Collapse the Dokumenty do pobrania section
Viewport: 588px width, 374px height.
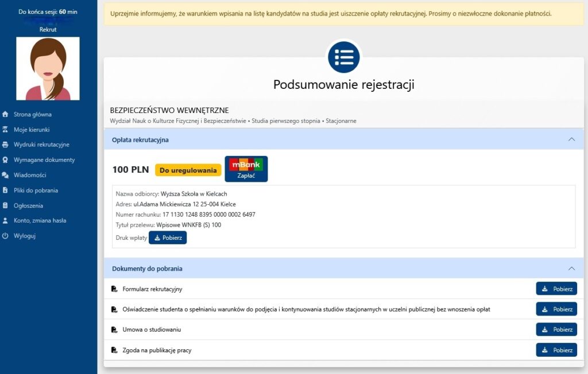click(571, 268)
